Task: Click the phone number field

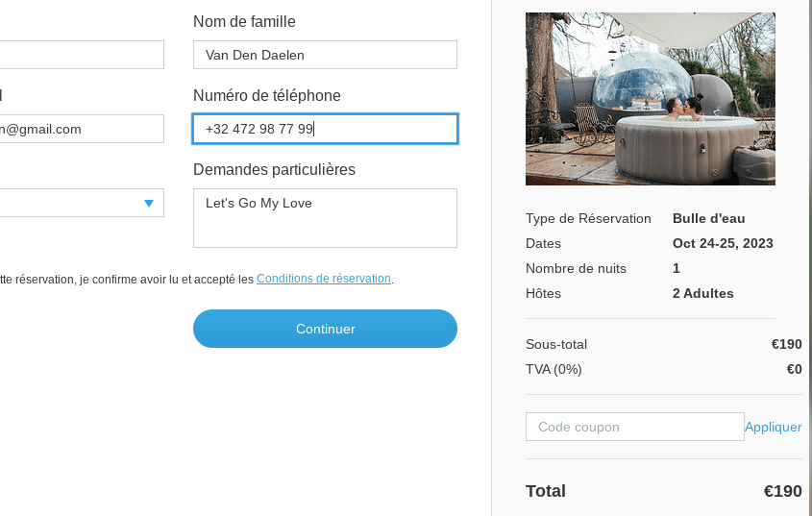Action: click(325, 129)
